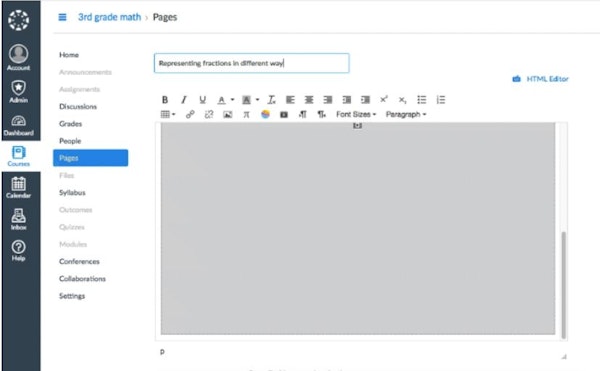Open Account in the global navigation
Image resolution: width=600 pixels, height=371 pixels.
[x=19, y=57]
